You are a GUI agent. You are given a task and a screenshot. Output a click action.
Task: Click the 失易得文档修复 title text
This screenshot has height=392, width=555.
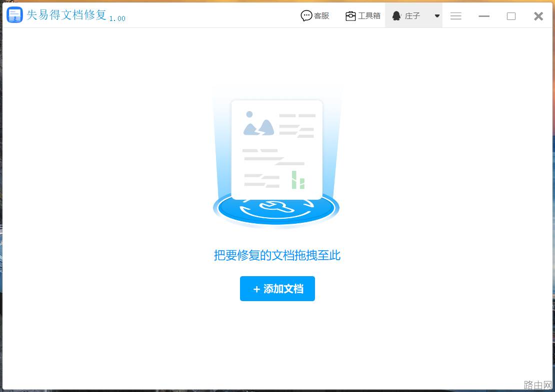tap(66, 15)
